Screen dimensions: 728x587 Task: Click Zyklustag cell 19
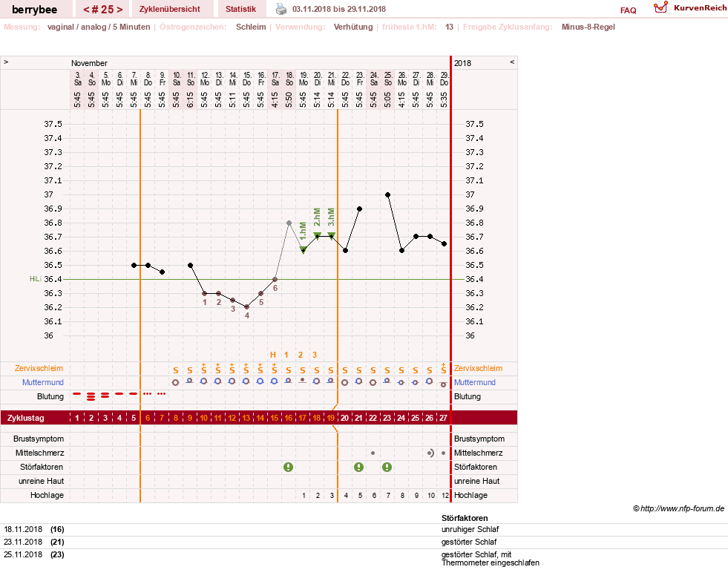pyautogui.click(x=330, y=418)
